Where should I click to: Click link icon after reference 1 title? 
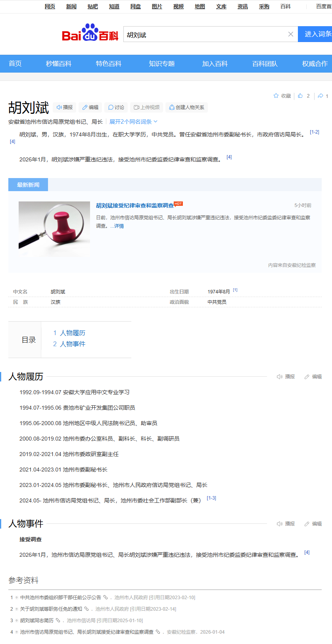[106, 598]
